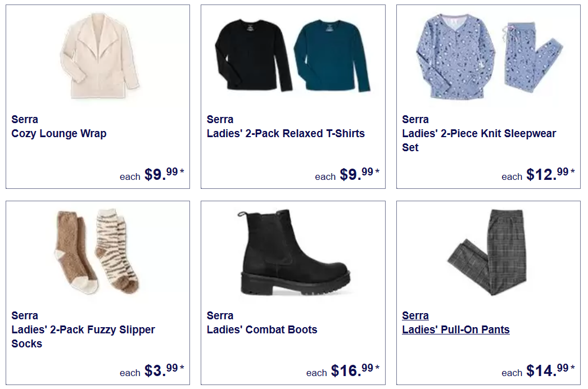
Task: Click the $9.99 price on Relaxed T-Shirts
Action: tap(359, 174)
